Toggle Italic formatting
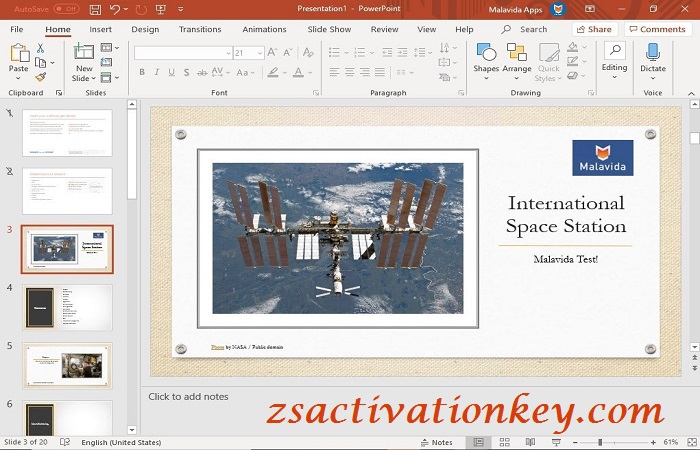The height and width of the screenshot is (450, 700). click(157, 72)
